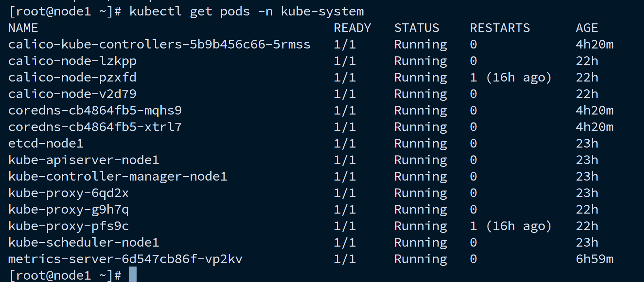Click the STATUS column header

(x=417, y=28)
